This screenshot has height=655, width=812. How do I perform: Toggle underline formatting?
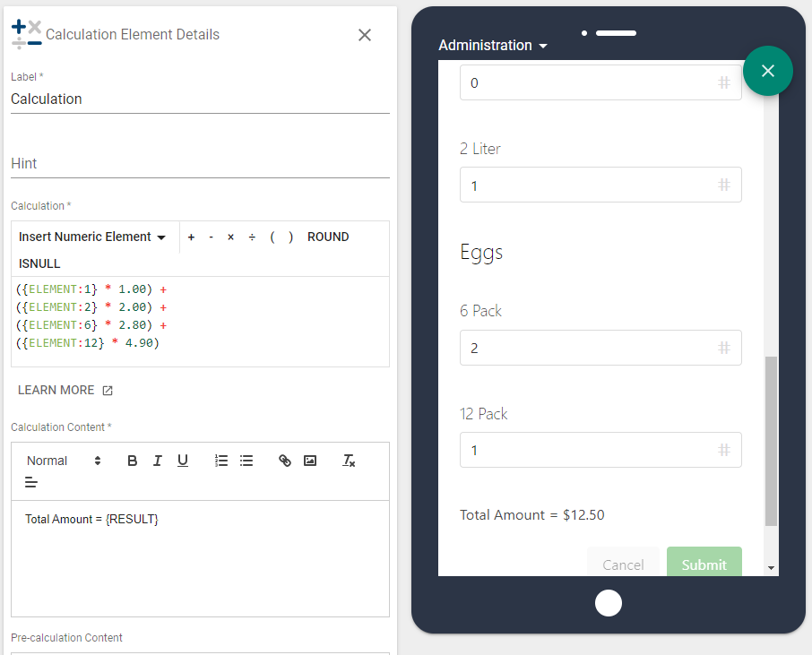183,461
